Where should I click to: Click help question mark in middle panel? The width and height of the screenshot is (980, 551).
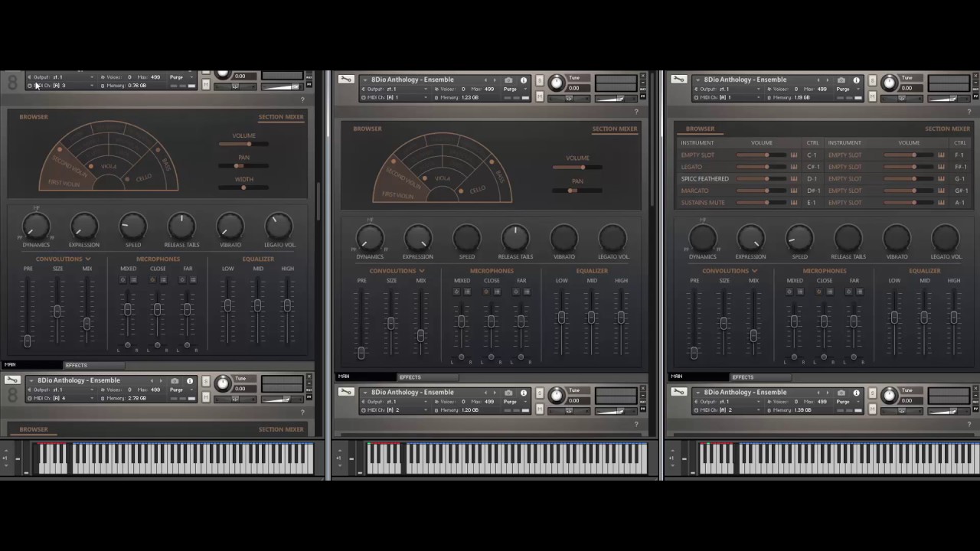635,112
